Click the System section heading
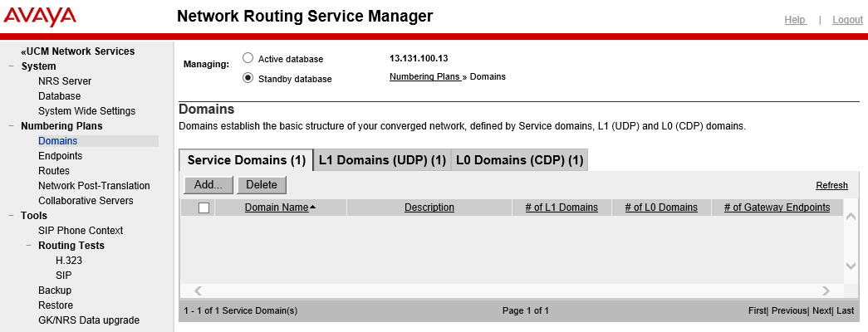 coord(38,66)
